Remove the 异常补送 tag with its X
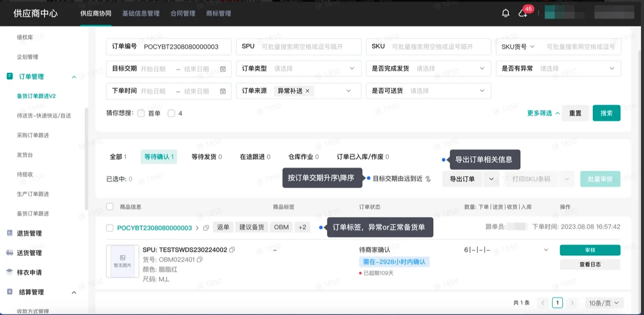 (x=307, y=91)
